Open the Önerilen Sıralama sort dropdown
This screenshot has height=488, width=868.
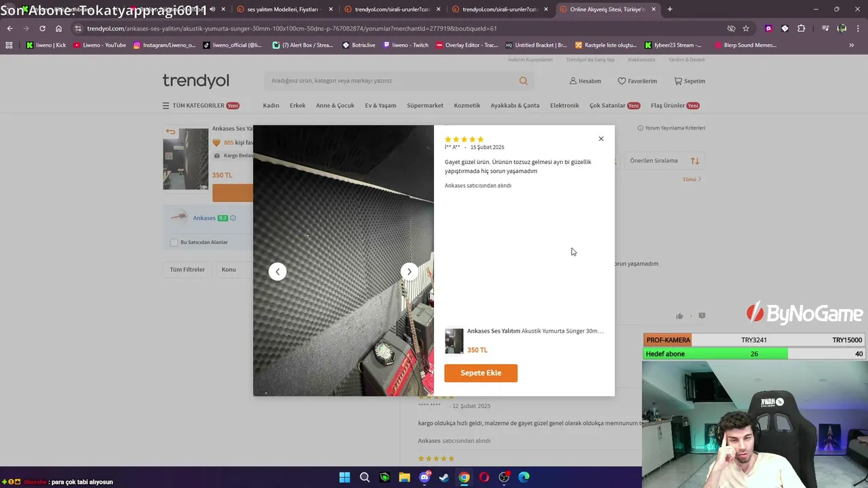tap(665, 161)
